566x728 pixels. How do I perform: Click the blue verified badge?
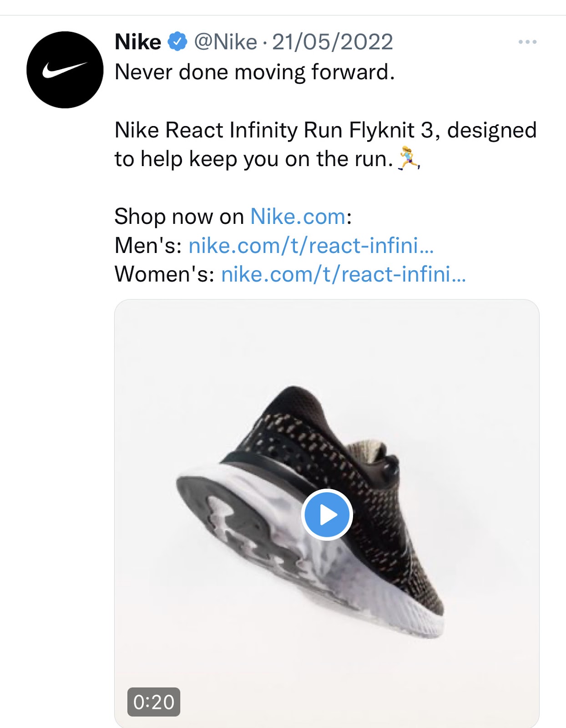pos(177,42)
